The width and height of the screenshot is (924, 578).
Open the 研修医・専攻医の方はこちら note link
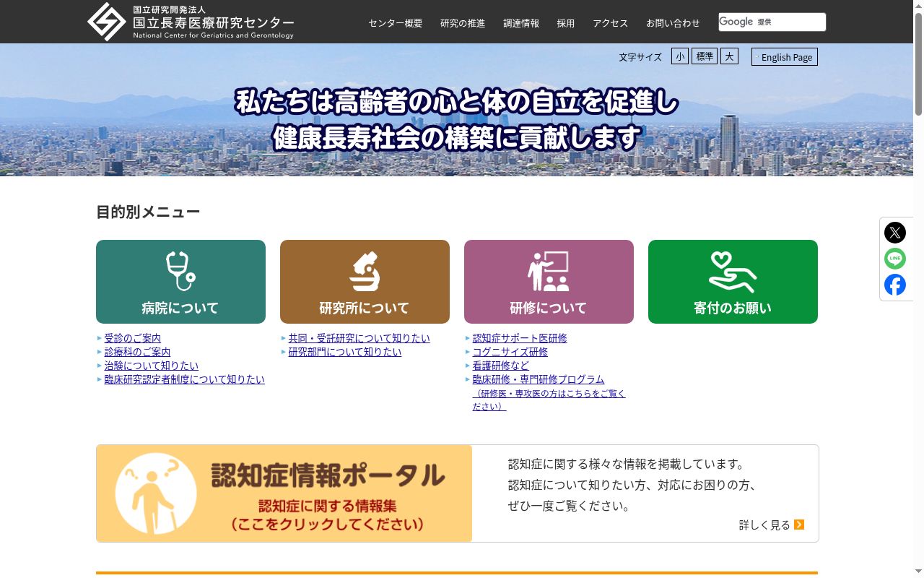tap(549, 400)
